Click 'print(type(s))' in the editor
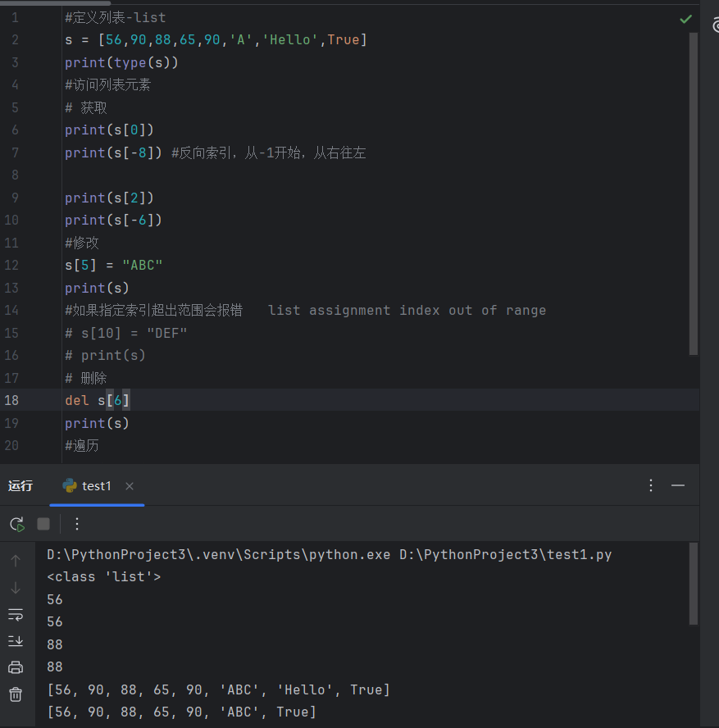The width and height of the screenshot is (719, 728). point(121,62)
